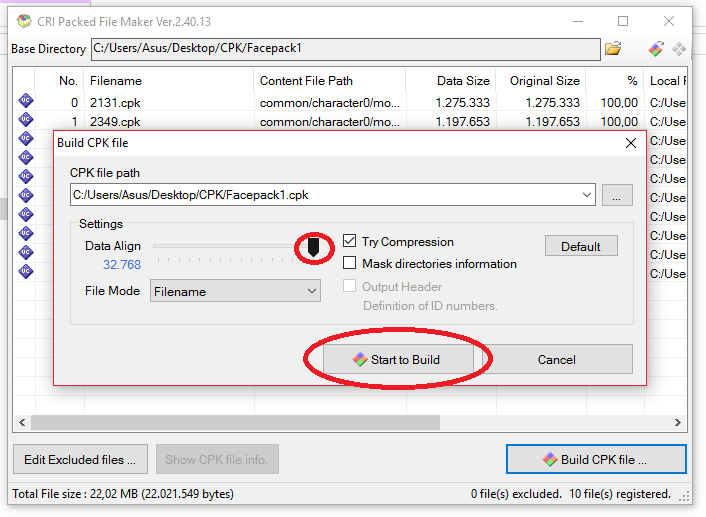Screen dimensions: 706x517
Task: Click the No. column header
Action: (x=59, y=81)
